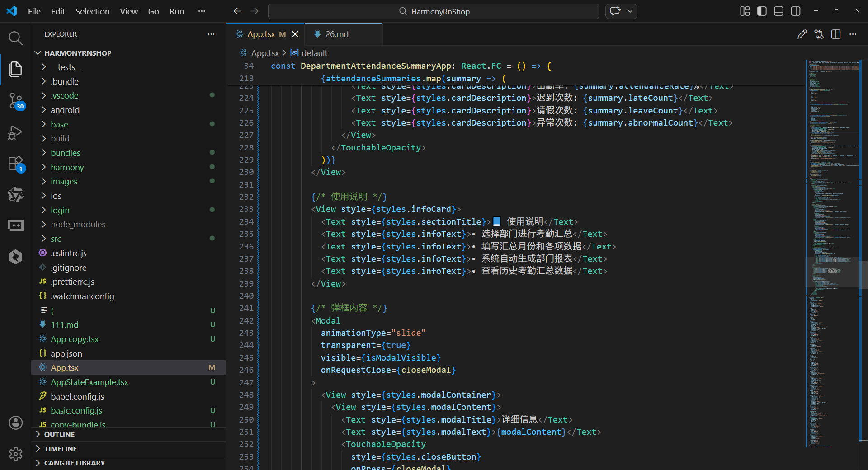Open AppStateExample.tsx file

click(129, 382)
